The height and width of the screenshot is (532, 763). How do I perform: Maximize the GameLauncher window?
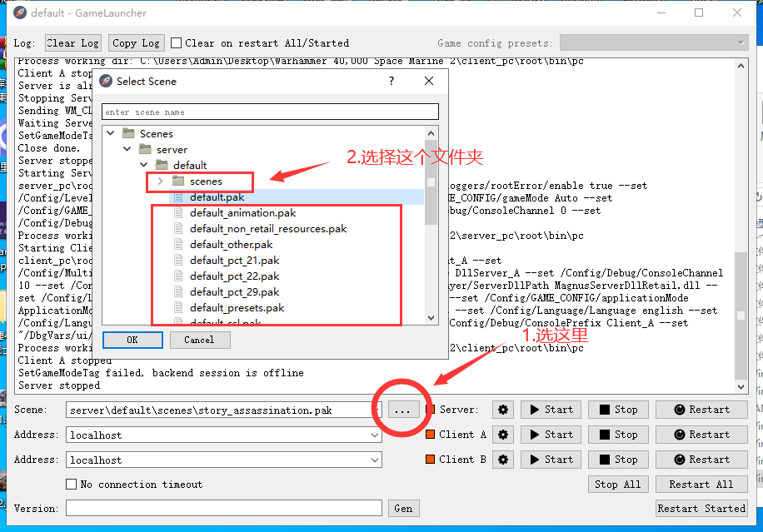699,12
